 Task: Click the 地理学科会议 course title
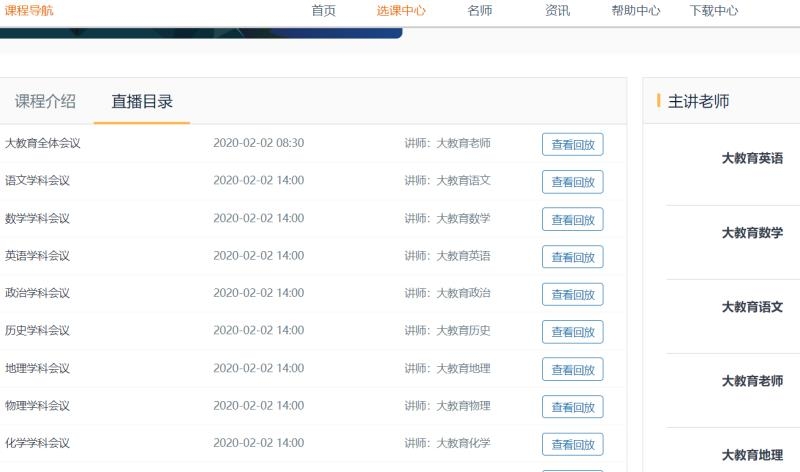pos(37,368)
